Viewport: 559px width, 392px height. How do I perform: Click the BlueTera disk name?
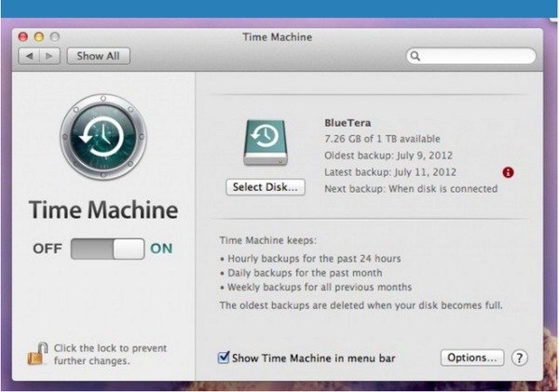(348, 123)
